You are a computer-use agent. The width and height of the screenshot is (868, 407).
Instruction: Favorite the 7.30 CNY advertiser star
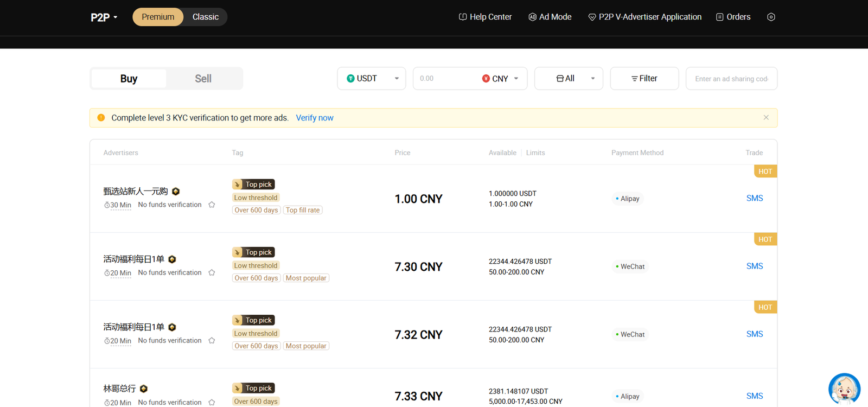point(212,272)
